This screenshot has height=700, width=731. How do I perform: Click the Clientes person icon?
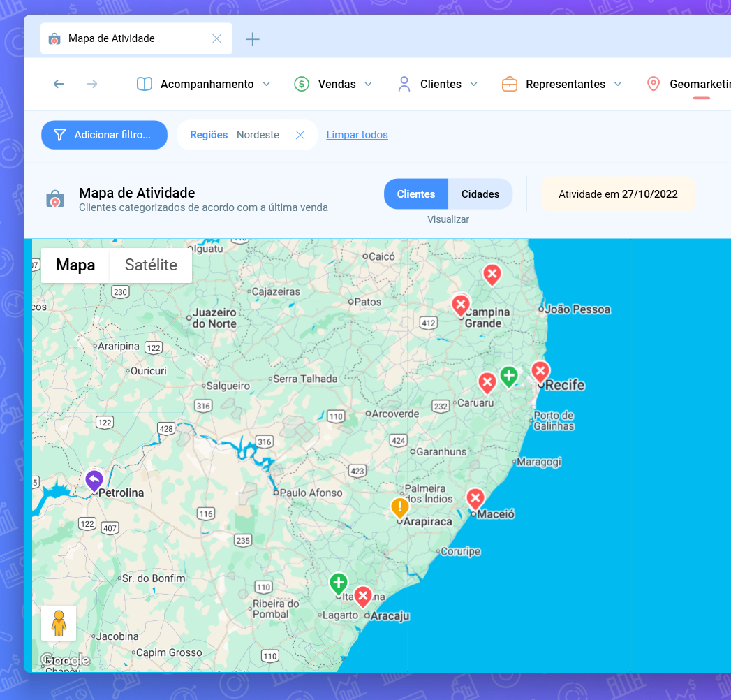pos(404,84)
